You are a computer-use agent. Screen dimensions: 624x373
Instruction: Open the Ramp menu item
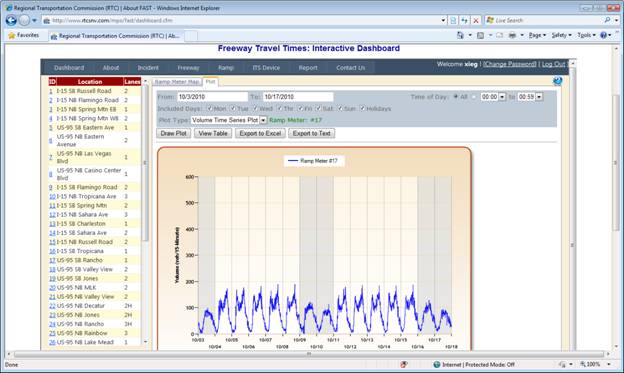(226, 68)
